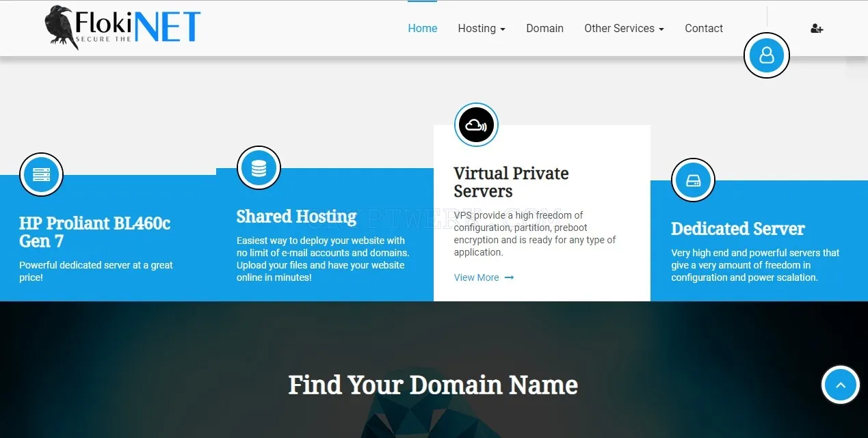
Task: Expand the Other Services dropdown
Action: (x=624, y=29)
